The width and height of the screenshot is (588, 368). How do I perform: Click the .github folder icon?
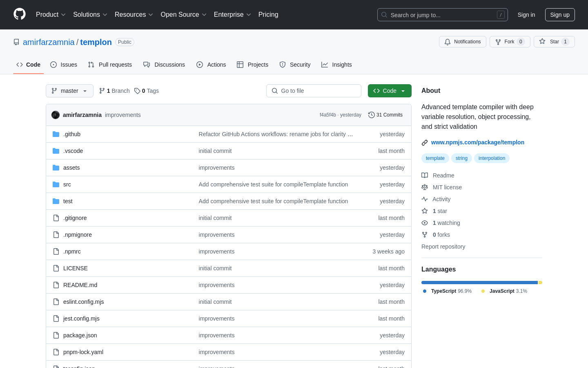pyautogui.click(x=56, y=134)
